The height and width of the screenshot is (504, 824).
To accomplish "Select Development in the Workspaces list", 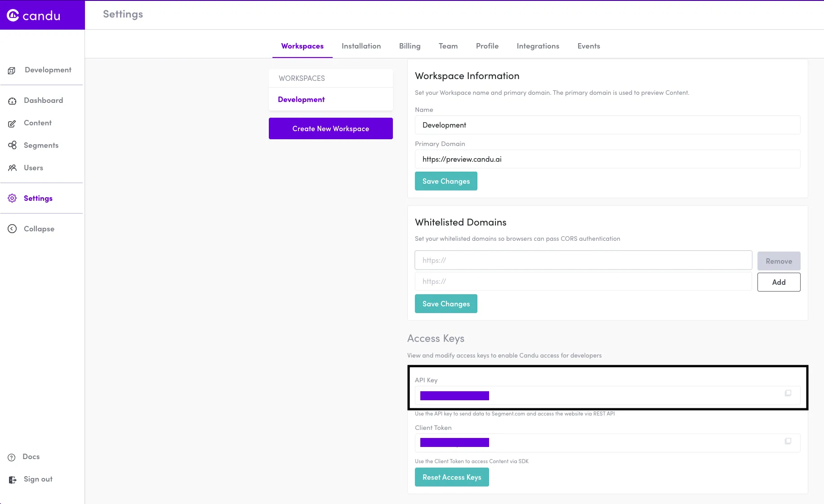I will [331, 99].
